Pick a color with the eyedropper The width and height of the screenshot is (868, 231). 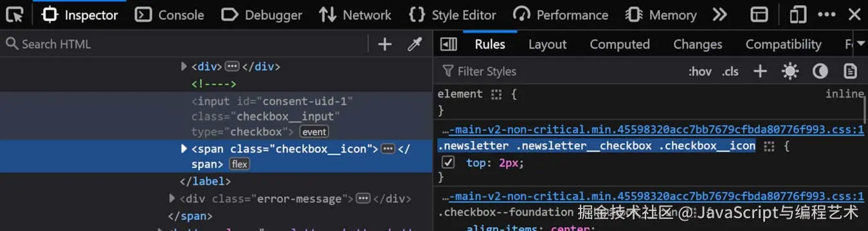click(415, 44)
